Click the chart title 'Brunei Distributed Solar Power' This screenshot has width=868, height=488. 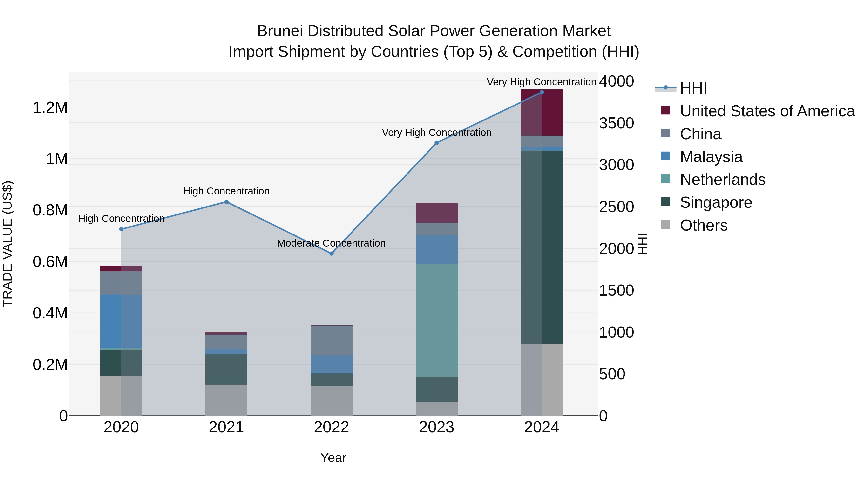coord(434,31)
